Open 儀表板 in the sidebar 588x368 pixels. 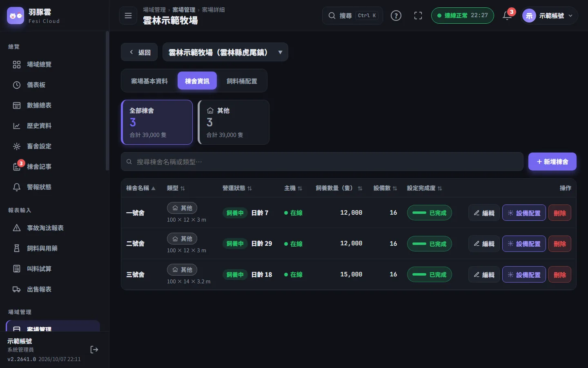click(54, 85)
